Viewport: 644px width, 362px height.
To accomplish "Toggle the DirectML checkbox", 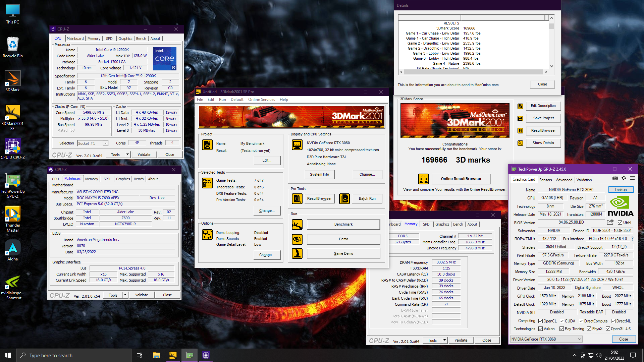I will pyautogui.click(x=613, y=321).
